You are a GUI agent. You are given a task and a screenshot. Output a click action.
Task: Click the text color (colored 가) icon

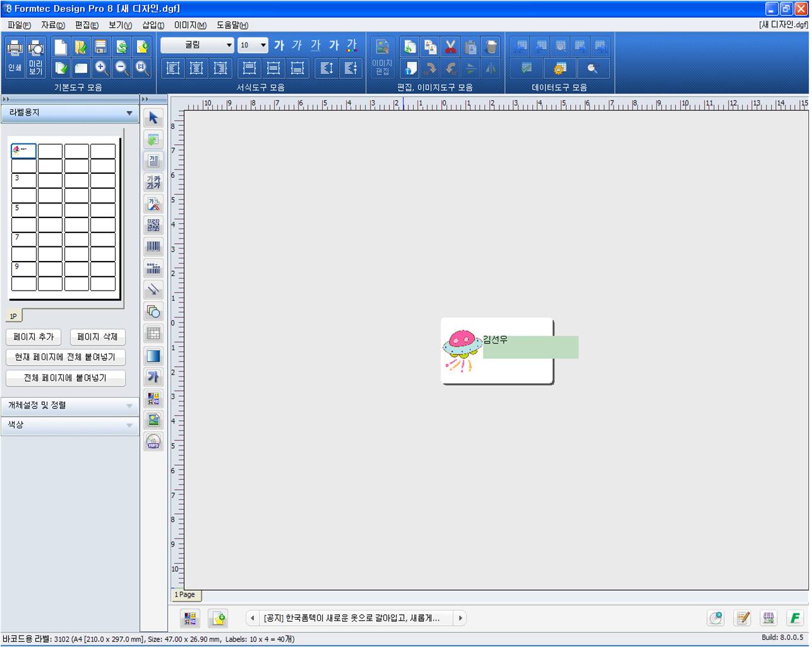click(x=352, y=45)
